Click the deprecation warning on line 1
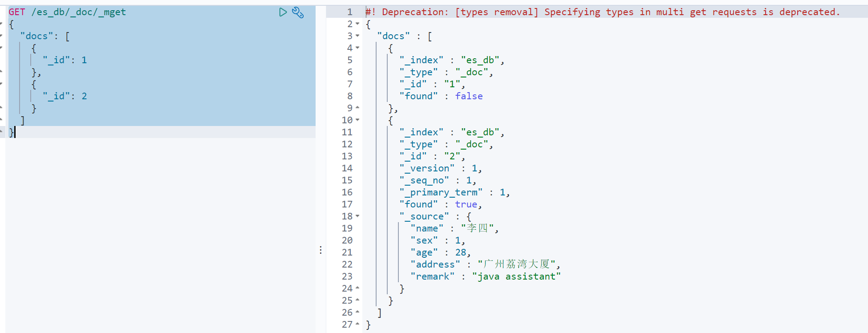Viewport: 868px width, 333px height. point(603,12)
